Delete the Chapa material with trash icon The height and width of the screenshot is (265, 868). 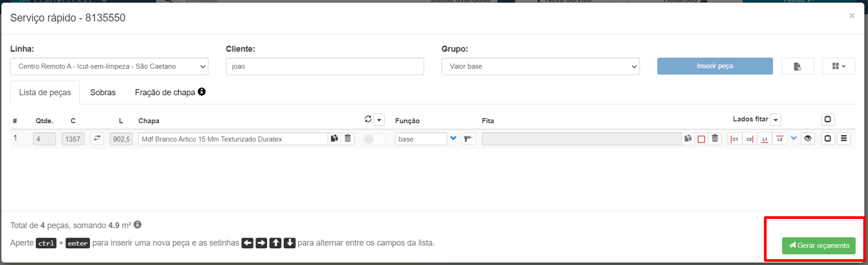click(348, 139)
